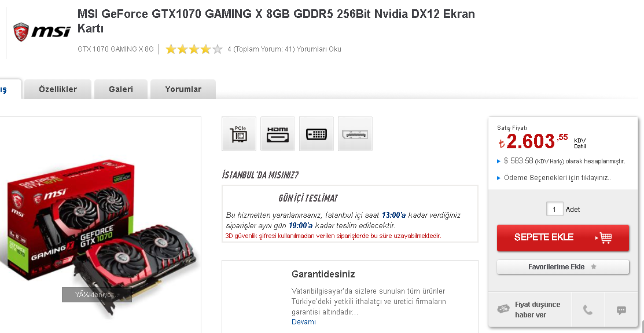
Task: Select the HDMI port icon
Action: pos(278,134)
